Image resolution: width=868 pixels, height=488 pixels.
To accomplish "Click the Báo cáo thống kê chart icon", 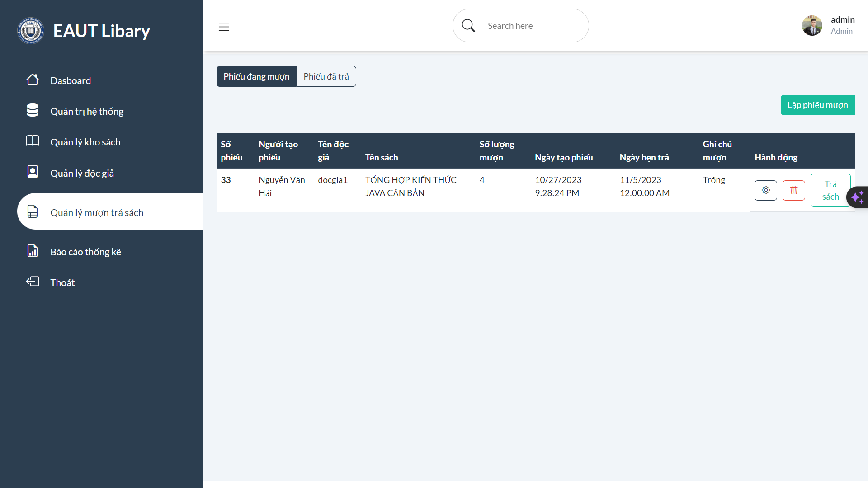I will tap(32, 251).
